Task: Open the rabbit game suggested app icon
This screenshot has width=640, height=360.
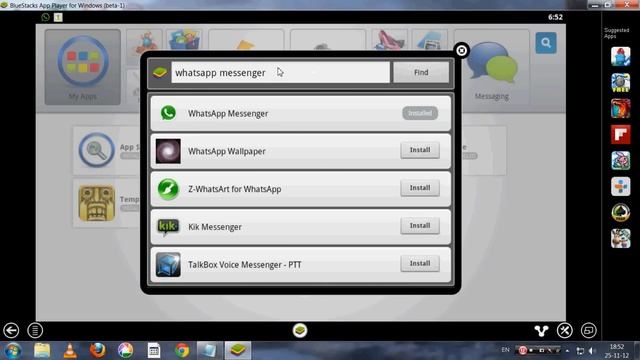Action: click(x=620, y=161)
